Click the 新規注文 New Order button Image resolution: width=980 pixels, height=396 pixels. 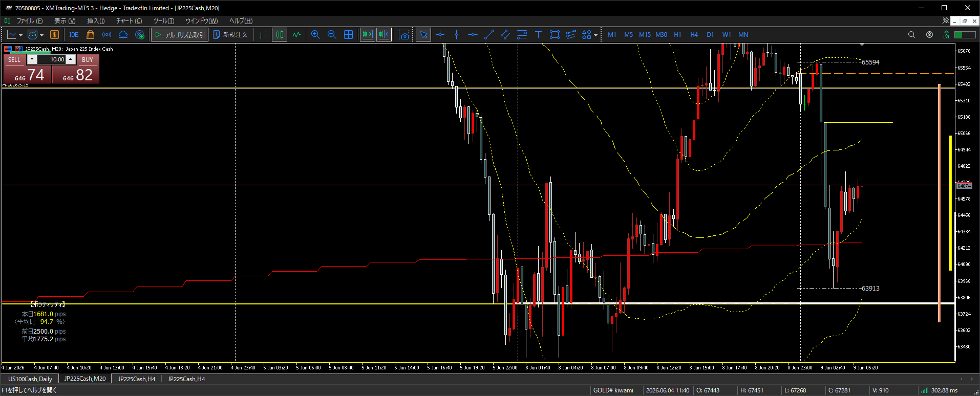click(230, 35)
